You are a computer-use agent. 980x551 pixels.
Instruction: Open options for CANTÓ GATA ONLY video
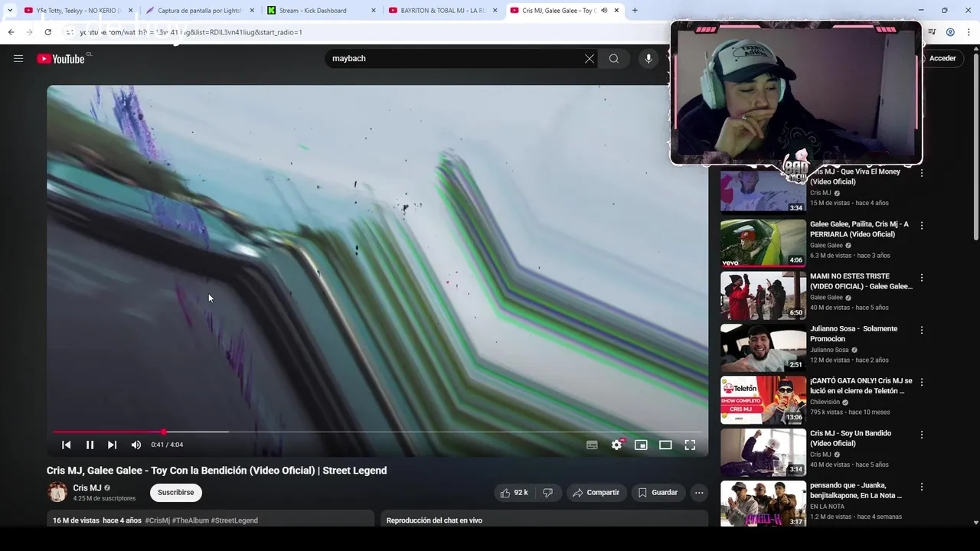(x=922, y=382)
